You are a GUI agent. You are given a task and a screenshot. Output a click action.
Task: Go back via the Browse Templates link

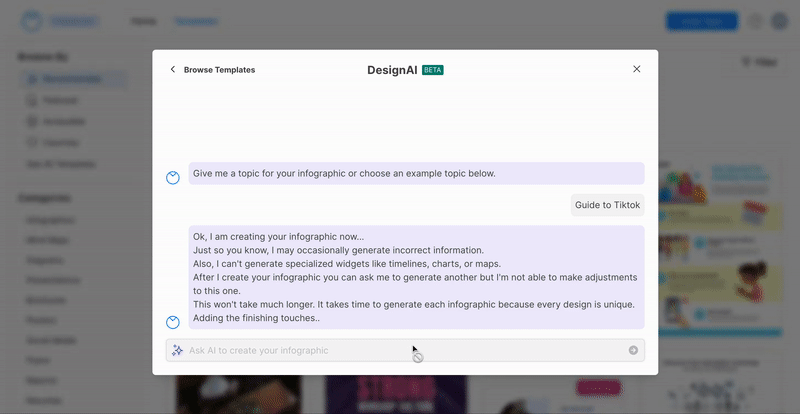(x=219, y=70)
